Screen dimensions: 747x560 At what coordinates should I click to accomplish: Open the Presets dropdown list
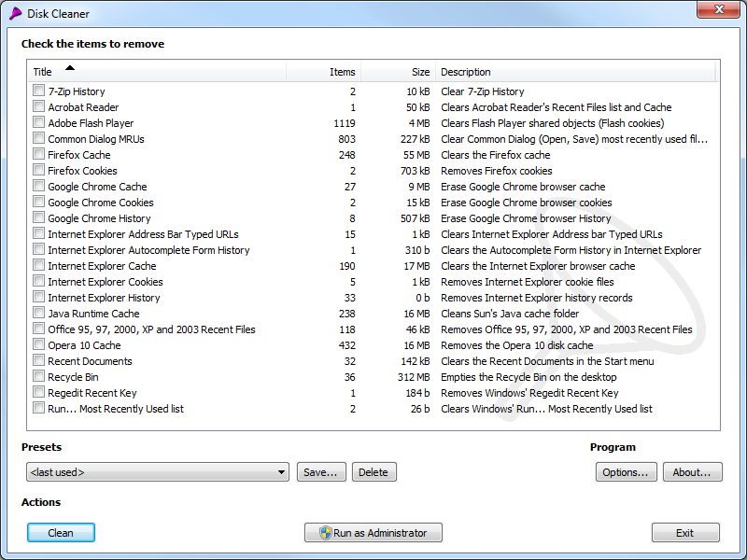[x=282, y=472]
